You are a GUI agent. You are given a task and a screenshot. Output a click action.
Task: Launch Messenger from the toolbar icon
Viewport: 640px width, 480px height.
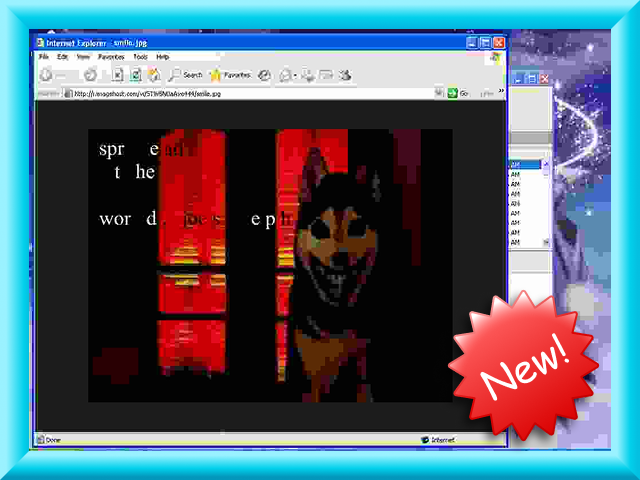345,75
